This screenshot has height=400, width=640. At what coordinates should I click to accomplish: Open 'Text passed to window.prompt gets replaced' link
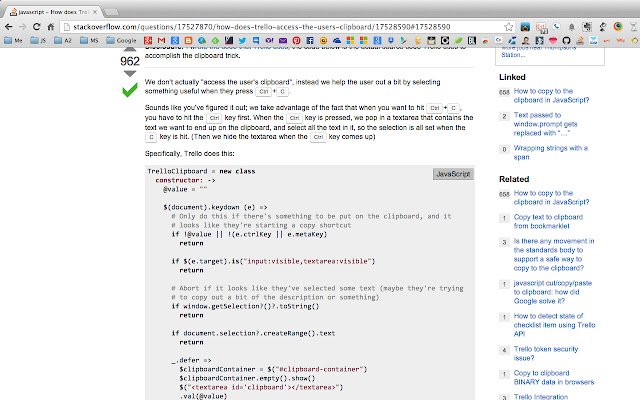(545, 124)
